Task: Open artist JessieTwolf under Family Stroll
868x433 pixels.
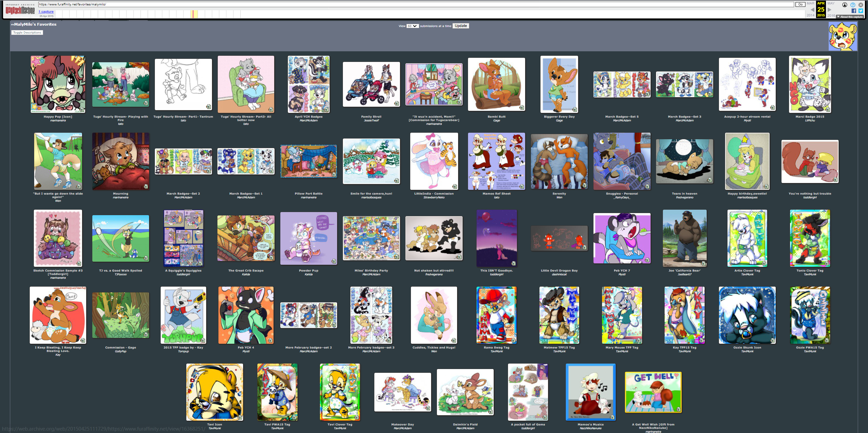Action: pos(371,120)
